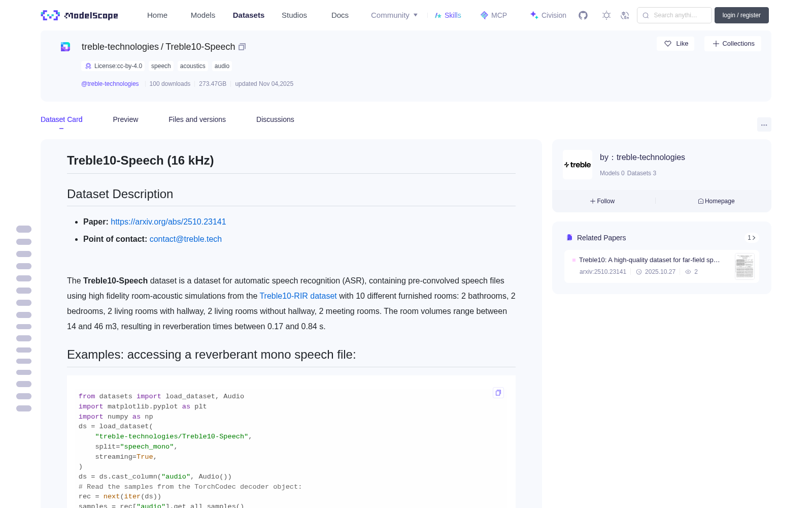Image resolution: width=812 pixels, height=508 pixels.
Task: Click the dataset avatar icon beside the title
Action: coord(65,47)
